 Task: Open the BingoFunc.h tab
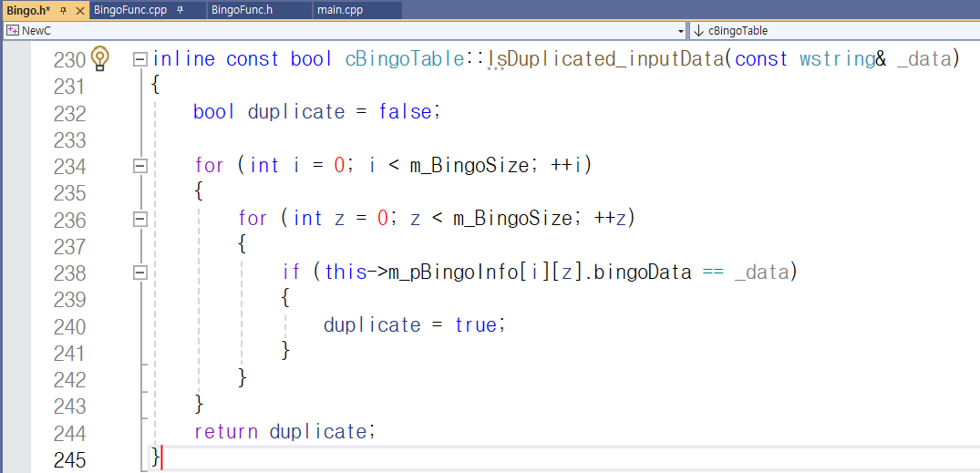point(242,11)
